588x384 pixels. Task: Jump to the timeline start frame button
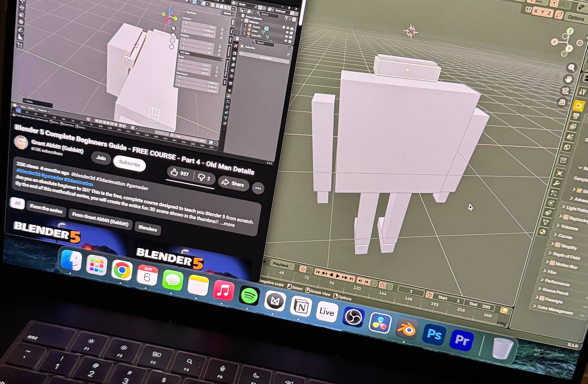[x=318, y=272]
